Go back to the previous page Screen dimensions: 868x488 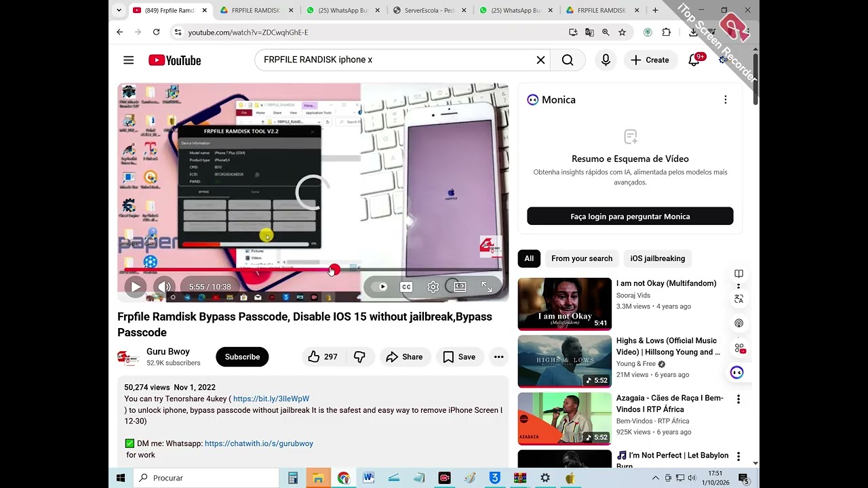120,32
